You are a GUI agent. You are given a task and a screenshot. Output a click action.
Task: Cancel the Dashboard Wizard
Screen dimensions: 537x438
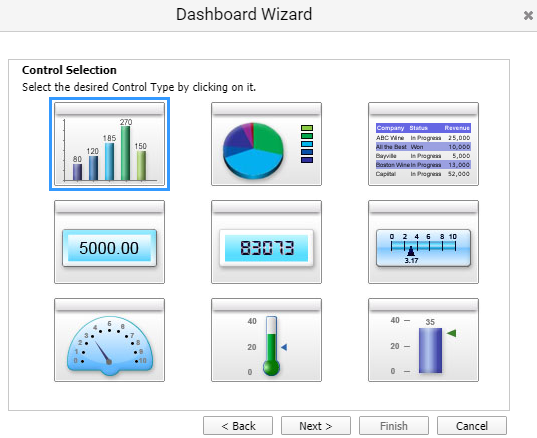pyautogui.click(x=472, y=426)
